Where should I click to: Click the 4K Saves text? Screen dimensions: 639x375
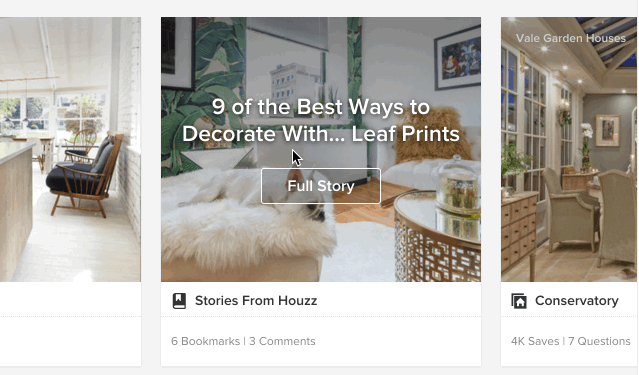(535, 341)
